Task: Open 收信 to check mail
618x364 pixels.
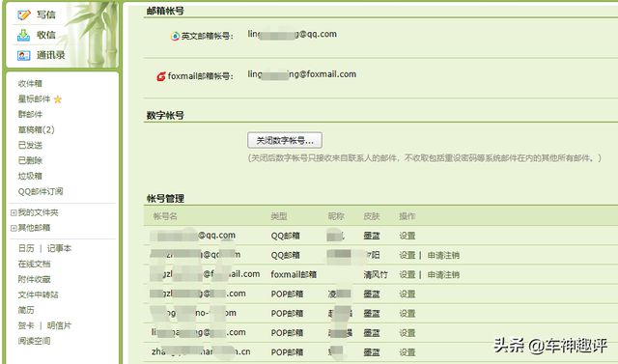Action: 46,35
